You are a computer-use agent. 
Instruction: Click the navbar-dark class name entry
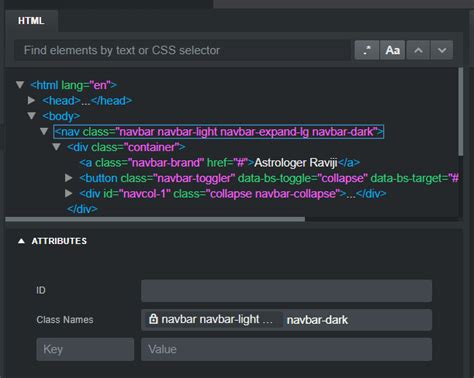click(317, 320)
